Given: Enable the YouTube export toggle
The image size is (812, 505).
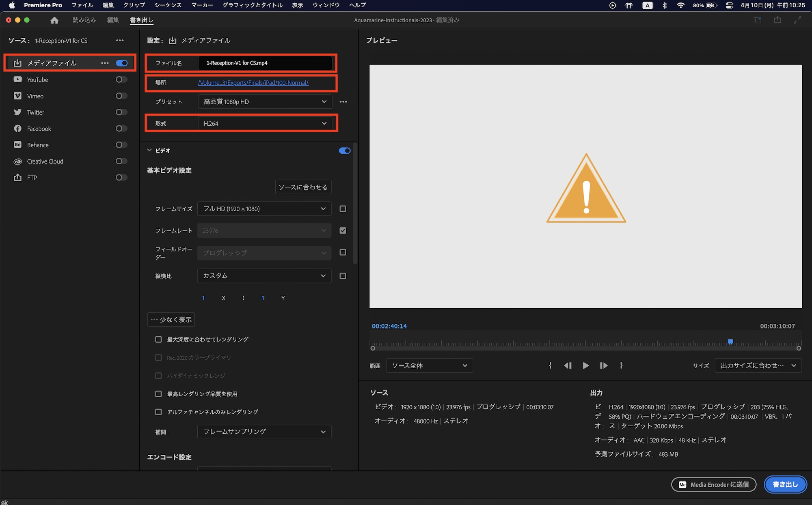Looking at the screenshot, I should 121,80.
